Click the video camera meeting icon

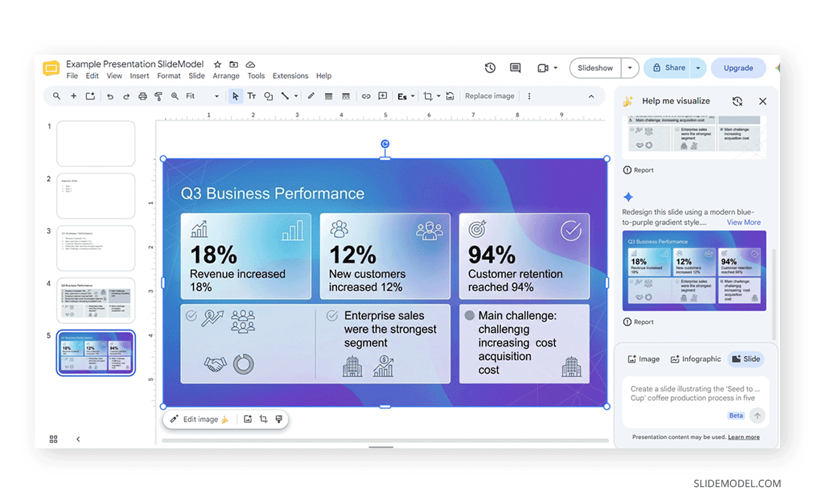click(542, 68)
